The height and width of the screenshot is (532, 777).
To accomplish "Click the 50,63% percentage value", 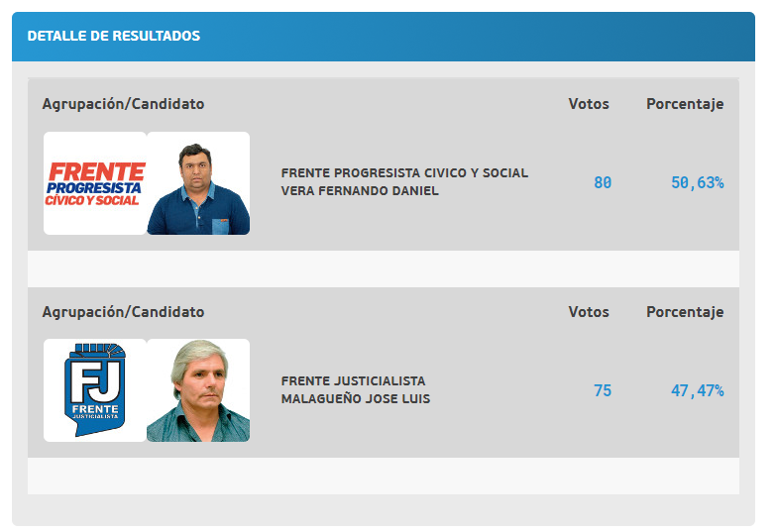I will coord(697,183).
